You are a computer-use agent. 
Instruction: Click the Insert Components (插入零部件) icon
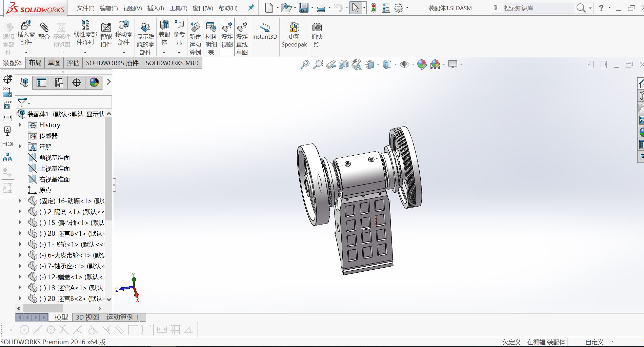click(x=26, y=26)
